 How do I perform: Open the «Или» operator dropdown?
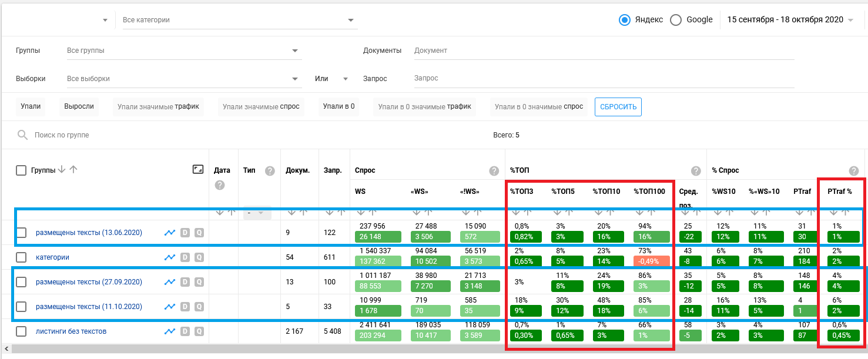[x=332, y=79]
